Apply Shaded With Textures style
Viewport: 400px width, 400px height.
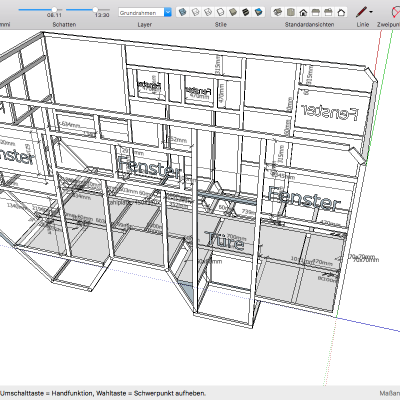(x=245, y=12)
